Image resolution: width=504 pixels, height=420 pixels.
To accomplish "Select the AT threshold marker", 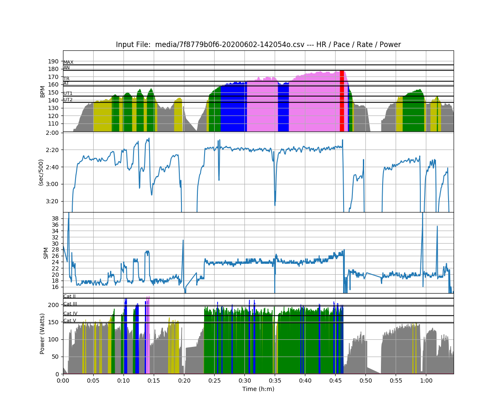I will tap(66, 83).
